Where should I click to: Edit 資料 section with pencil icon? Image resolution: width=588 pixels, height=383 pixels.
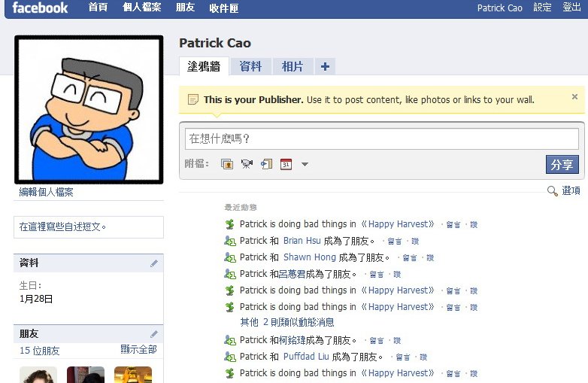pos(153,263)
